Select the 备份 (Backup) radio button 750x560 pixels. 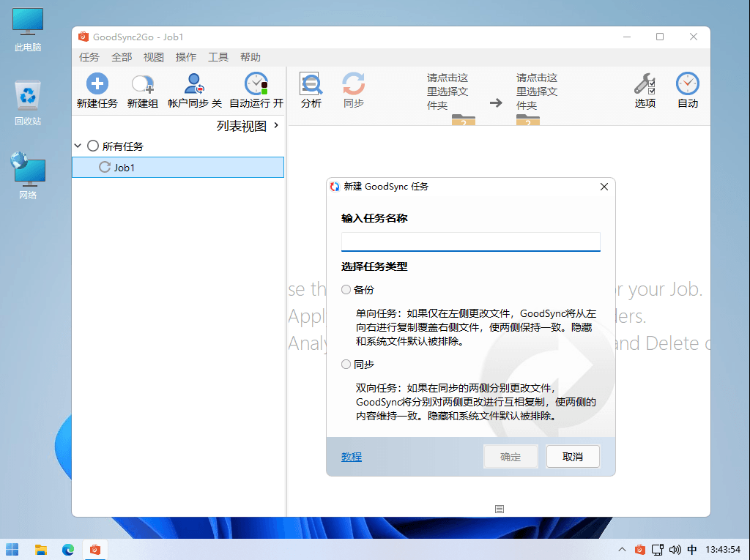[346, 289]
